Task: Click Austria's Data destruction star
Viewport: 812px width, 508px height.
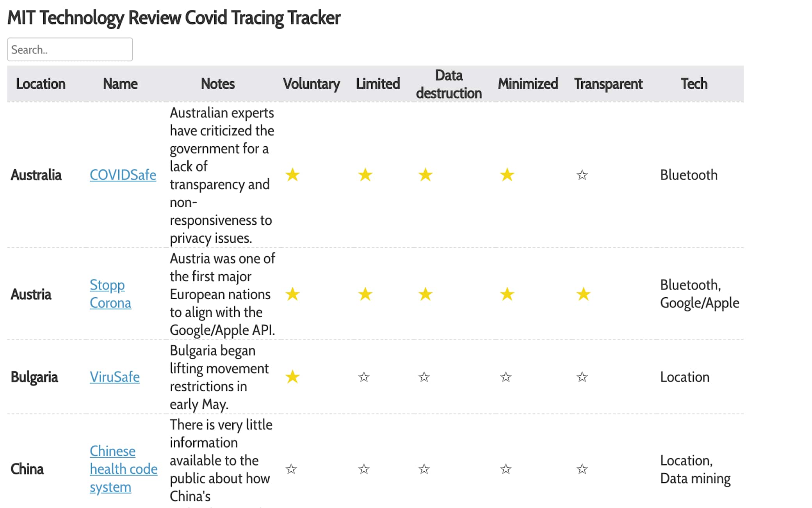Action: tap(425, 294)
